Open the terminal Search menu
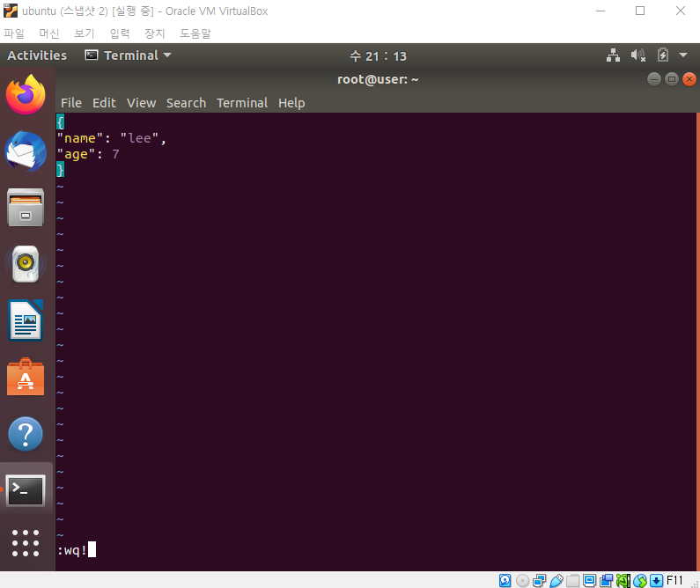 coord(186,103)
